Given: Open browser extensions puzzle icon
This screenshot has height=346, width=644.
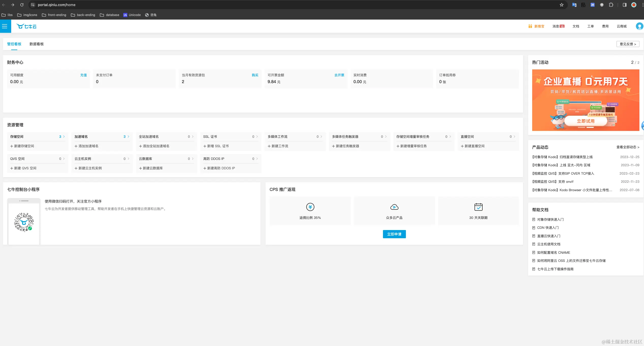Looking at the screenshot, I should [x=611, y=5].
